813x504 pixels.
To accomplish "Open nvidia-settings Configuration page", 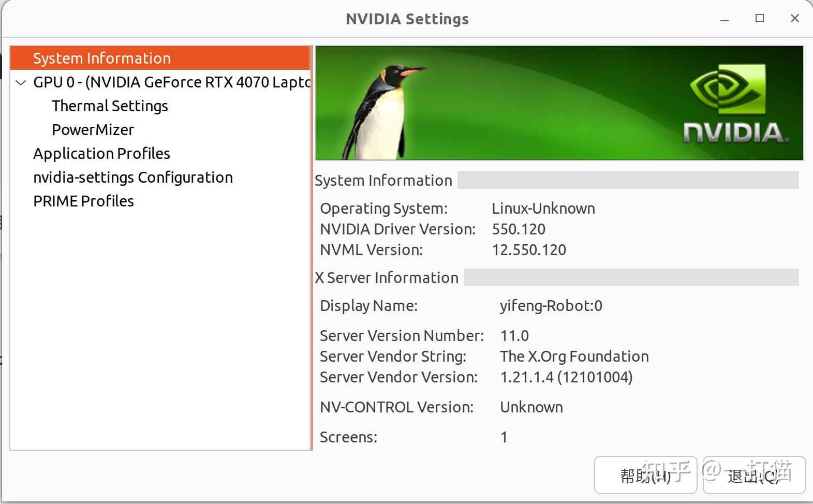I will pyautogui.click(x=133, y=177).
